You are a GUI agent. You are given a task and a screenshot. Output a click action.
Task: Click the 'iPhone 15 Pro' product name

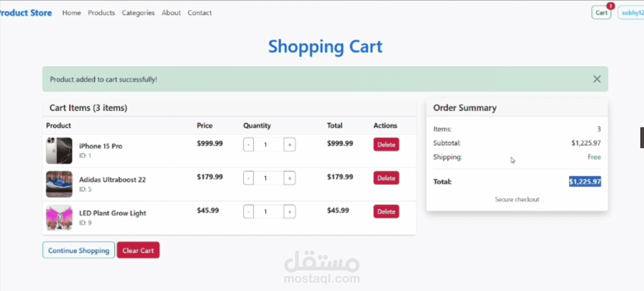101,146
